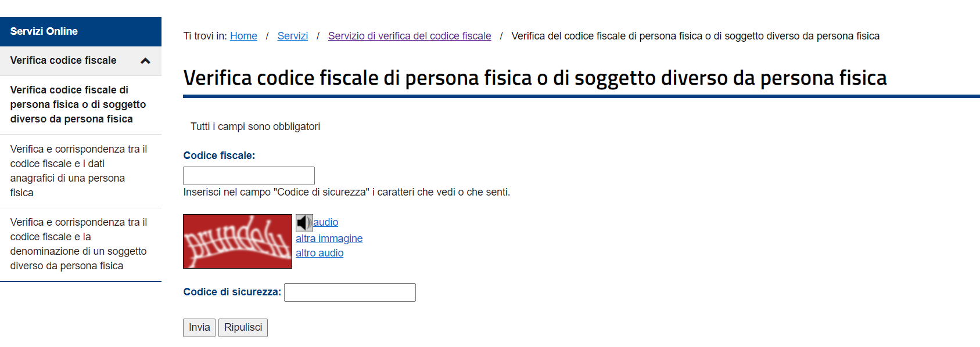Focus the Codice di sicurezza field
This screenshot has width=980, height=347.
point(350,292)
